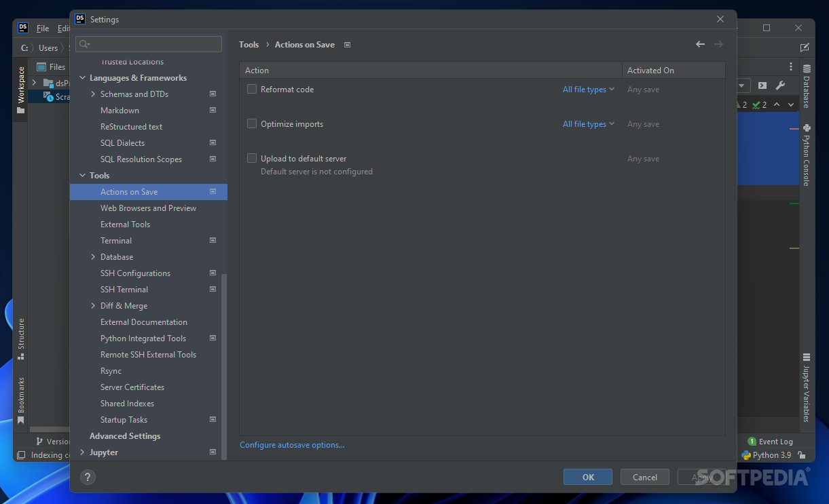829x504 pixels.
Task: Click project icon next to Python Integrated Tools
Action: click(213, 338)
